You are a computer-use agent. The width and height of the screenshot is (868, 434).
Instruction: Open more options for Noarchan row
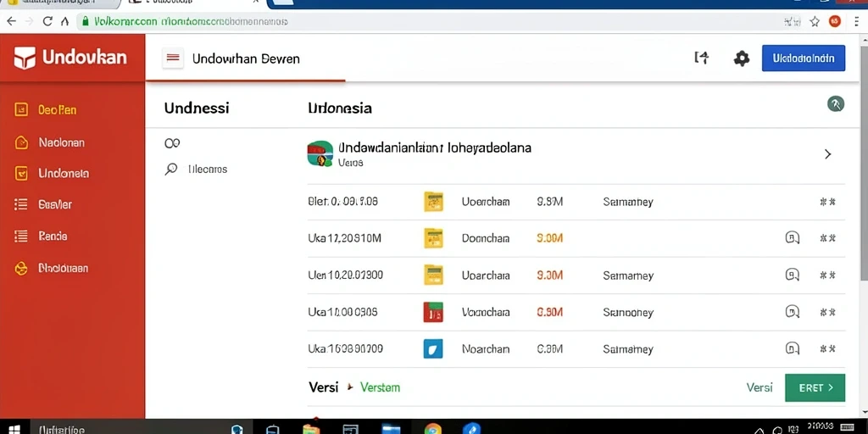tap(827, 348)
